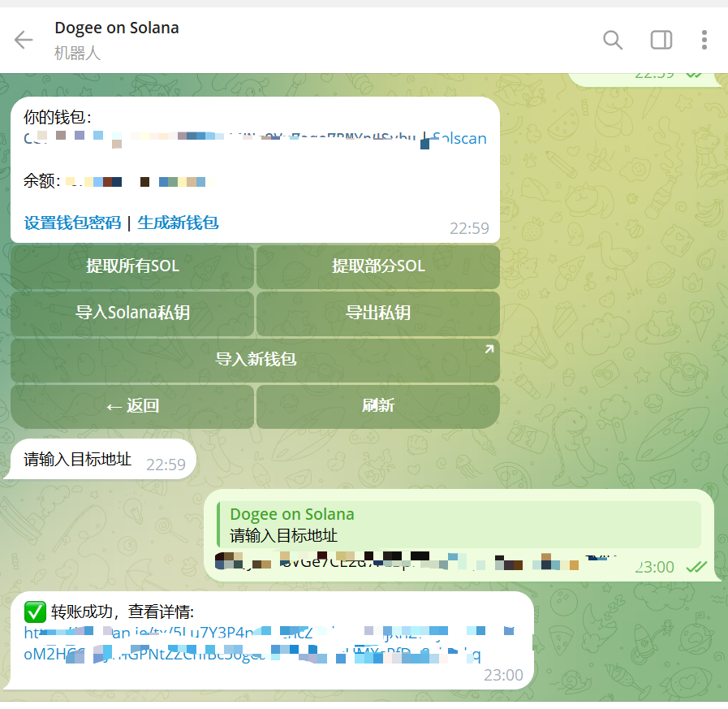Image resolution: width=728 pixels, height=709 pixels.
Task: Click the 机器人 subtitle under chat name
Action: pyautogui.click(x=77, y=53)
